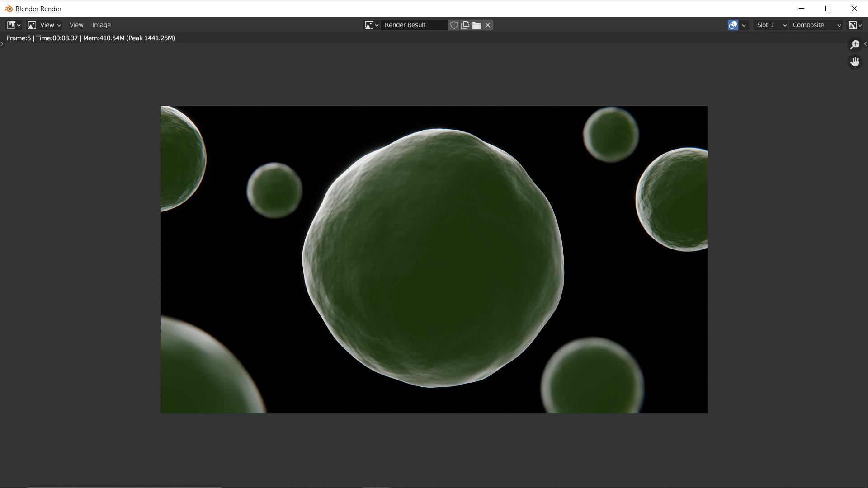868x488 pixels.
Task: Click the pan hand gizmo
Action: click(854, 61)
